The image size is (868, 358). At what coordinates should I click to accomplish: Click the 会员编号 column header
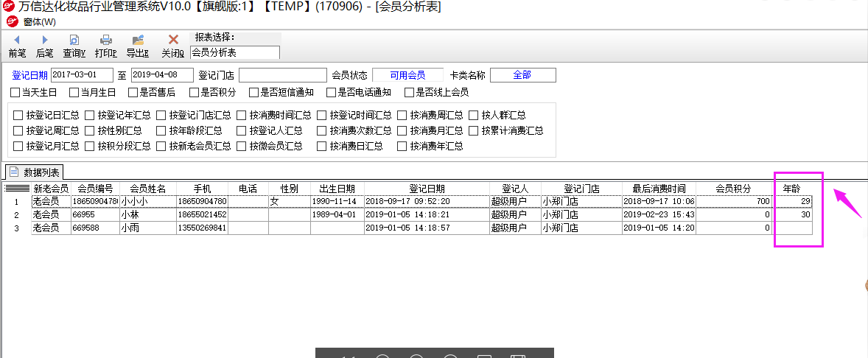(x=95, y=189)
